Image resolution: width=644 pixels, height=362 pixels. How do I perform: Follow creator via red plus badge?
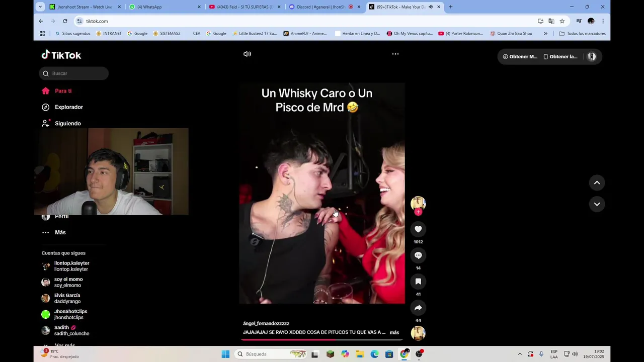coord(418,212)
